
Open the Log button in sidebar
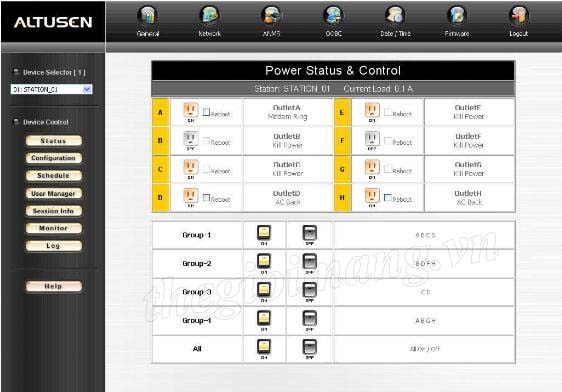click(x=53, y=246)
